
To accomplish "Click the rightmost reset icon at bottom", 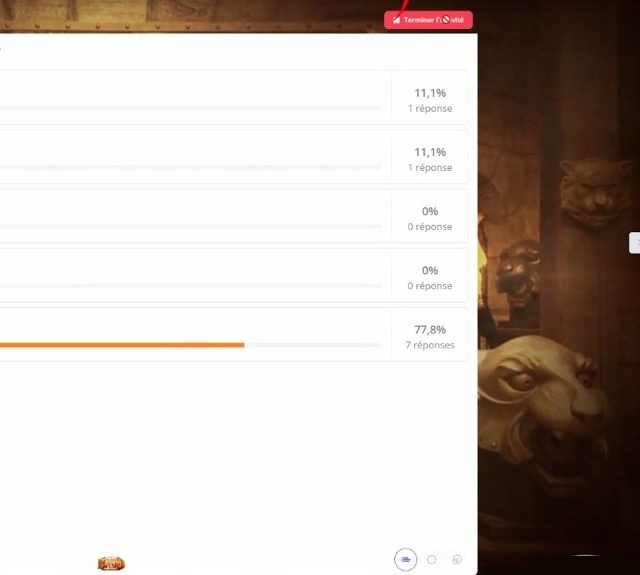I will coord(457,559).
